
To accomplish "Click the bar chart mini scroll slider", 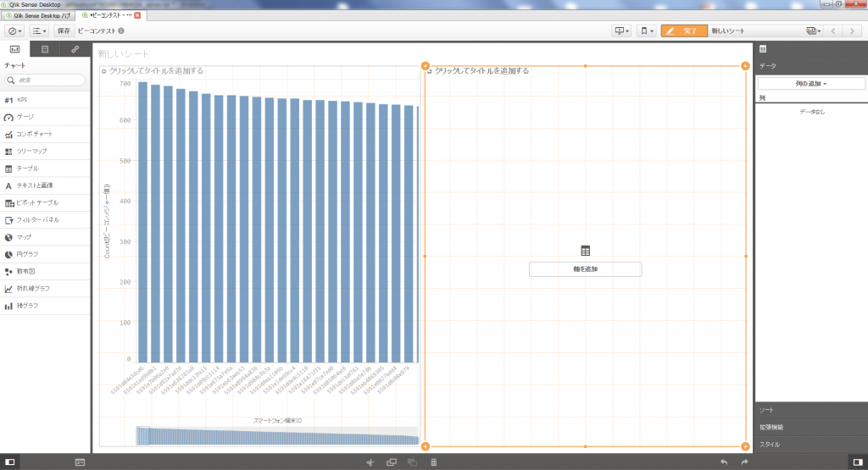I will (142, 435).
